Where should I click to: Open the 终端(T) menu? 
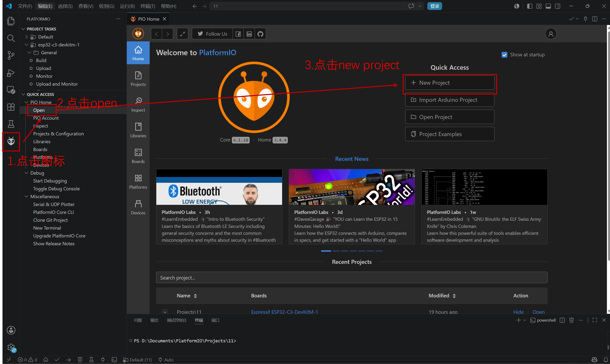click(x=148, y=6)
